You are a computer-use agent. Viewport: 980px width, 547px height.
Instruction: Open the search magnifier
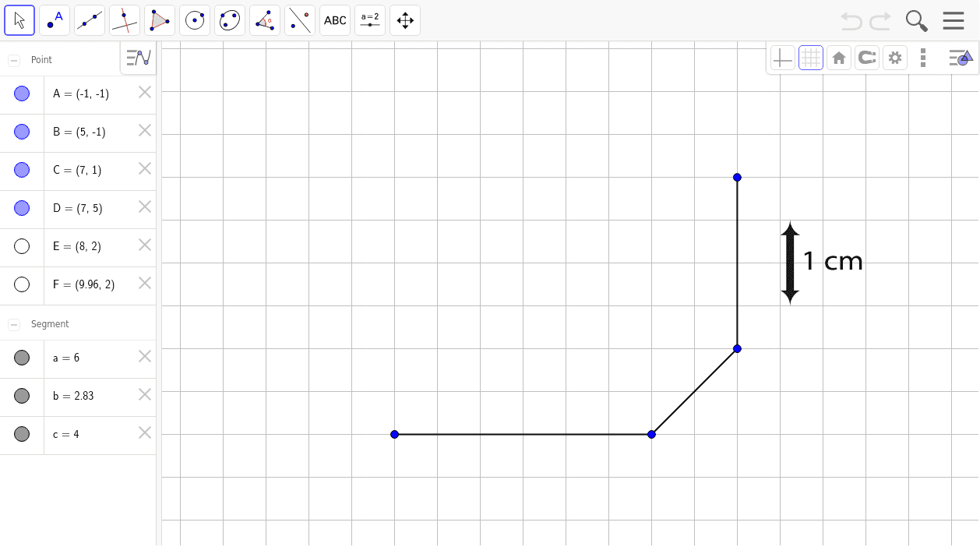[x=917, y=21]
